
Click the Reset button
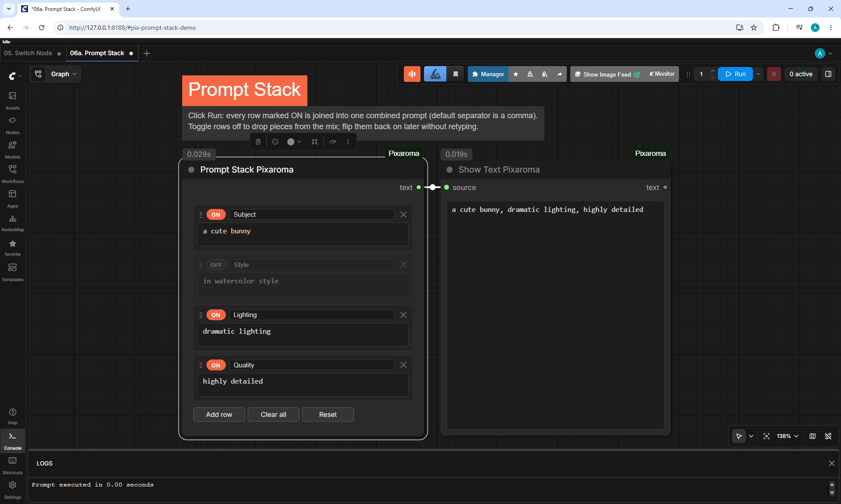[x=328, y=414]
